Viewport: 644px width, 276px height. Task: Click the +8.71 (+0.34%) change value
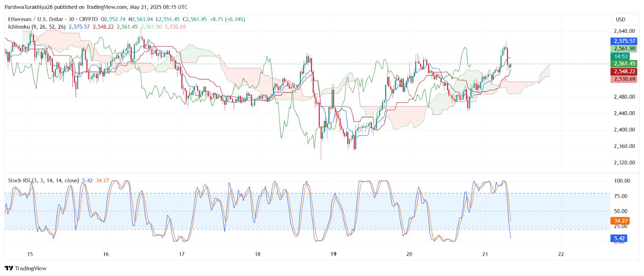pos(227,19)
